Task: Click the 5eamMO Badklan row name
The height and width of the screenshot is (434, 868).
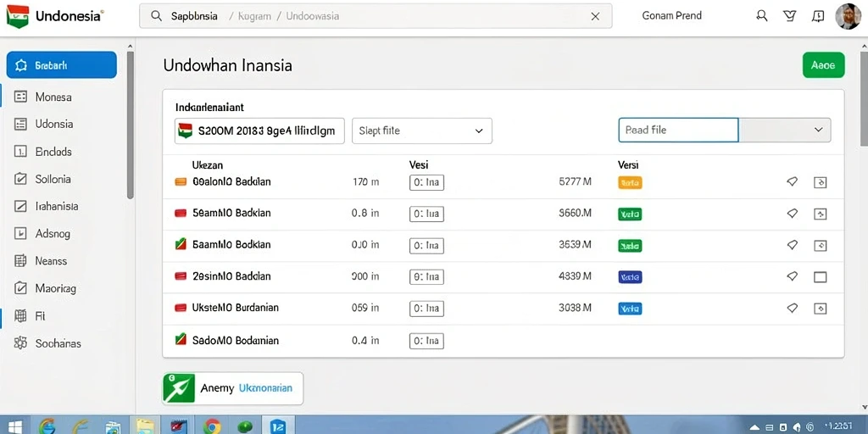Action: (x=231, y=213)
